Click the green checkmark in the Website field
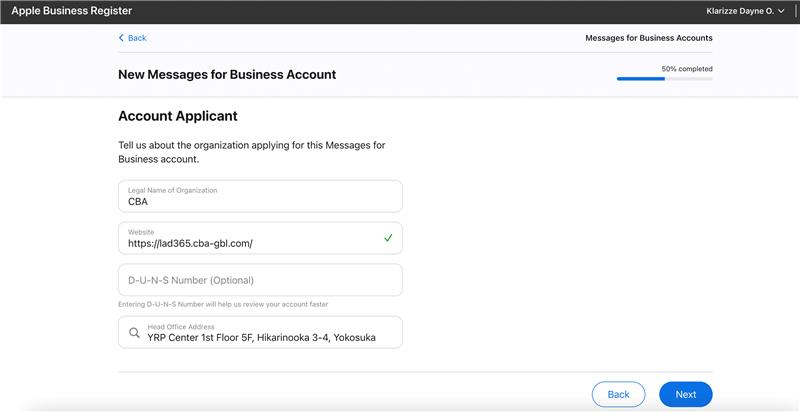800x412 pixels. point(388,238)
